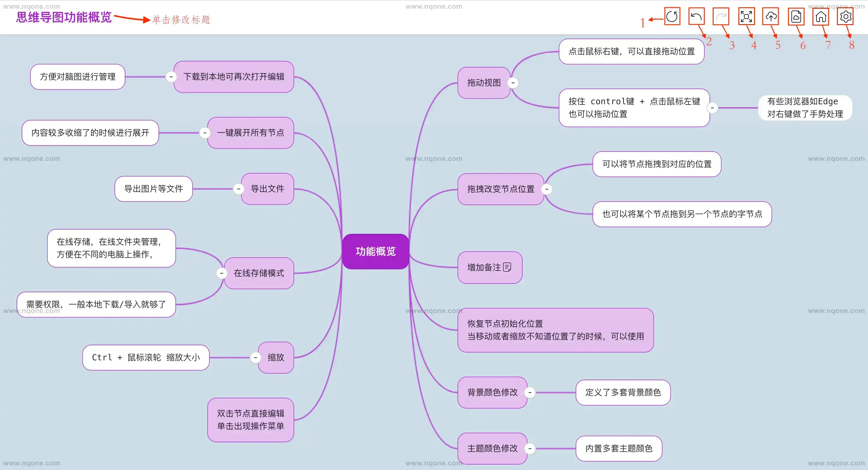
Task: Select the 背景颜色修改 node
Action: click(x=493, y=393)
